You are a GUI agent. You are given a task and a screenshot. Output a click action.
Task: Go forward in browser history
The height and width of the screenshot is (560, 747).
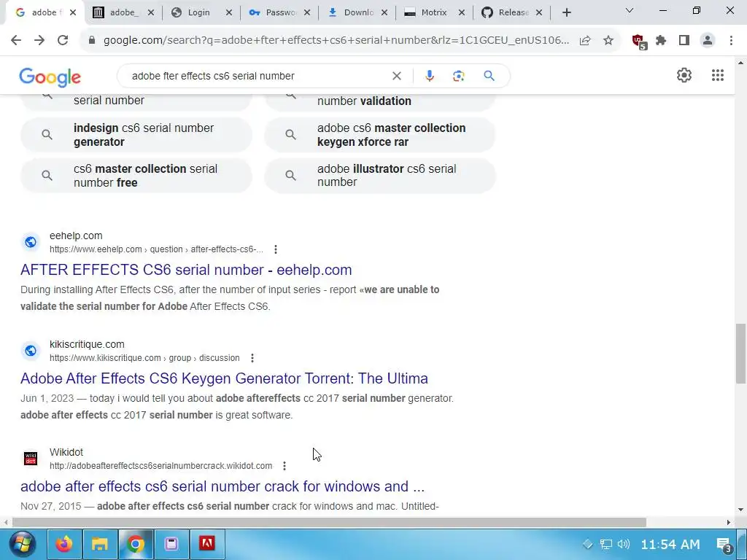click(x=39, y=41)
